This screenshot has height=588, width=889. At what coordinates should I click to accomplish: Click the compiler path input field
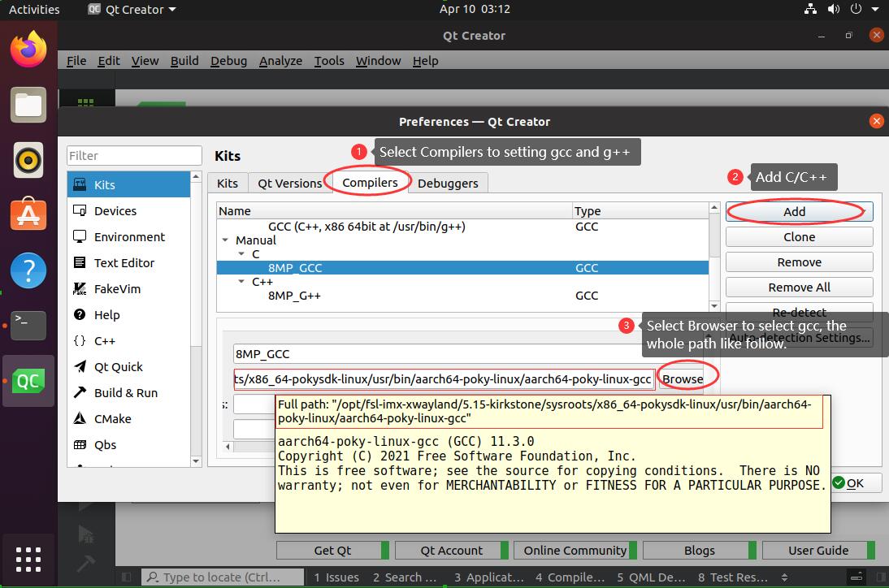444,379
